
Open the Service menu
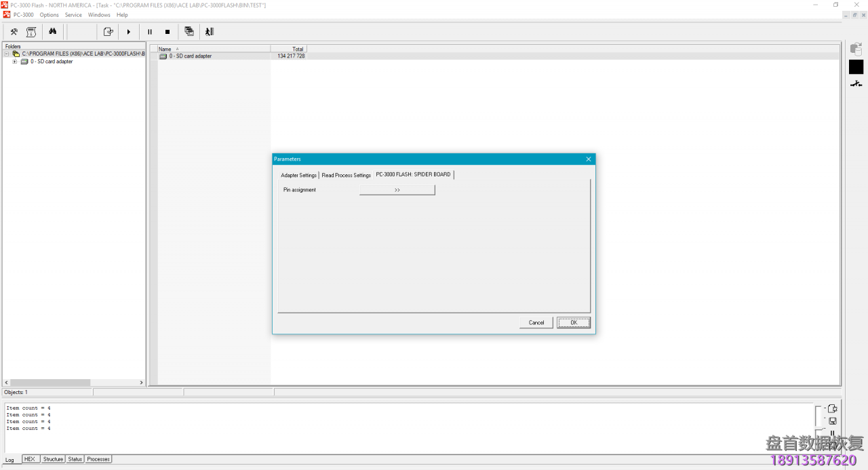click(73, 15)
